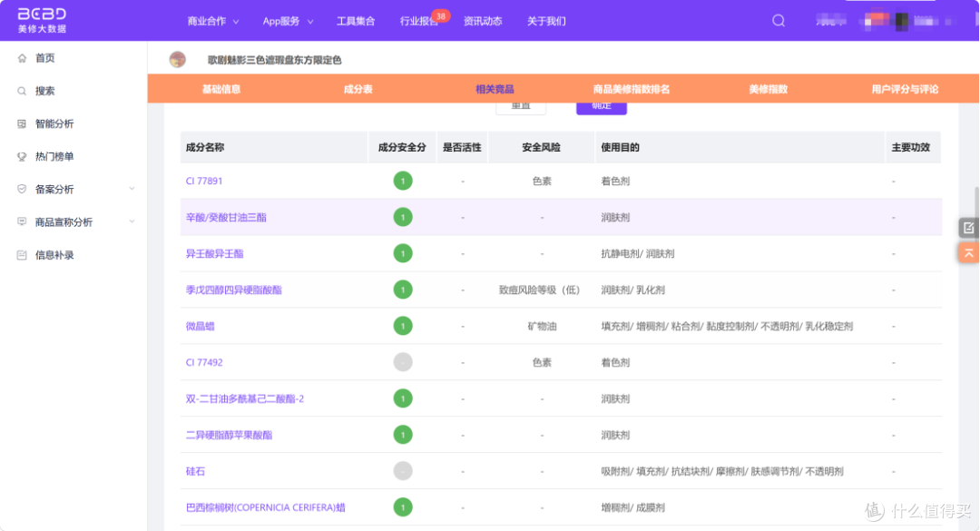
Task: Click the 增稠剂/ 成膜剂 purpose cell
Action: [x=632, y=507]
